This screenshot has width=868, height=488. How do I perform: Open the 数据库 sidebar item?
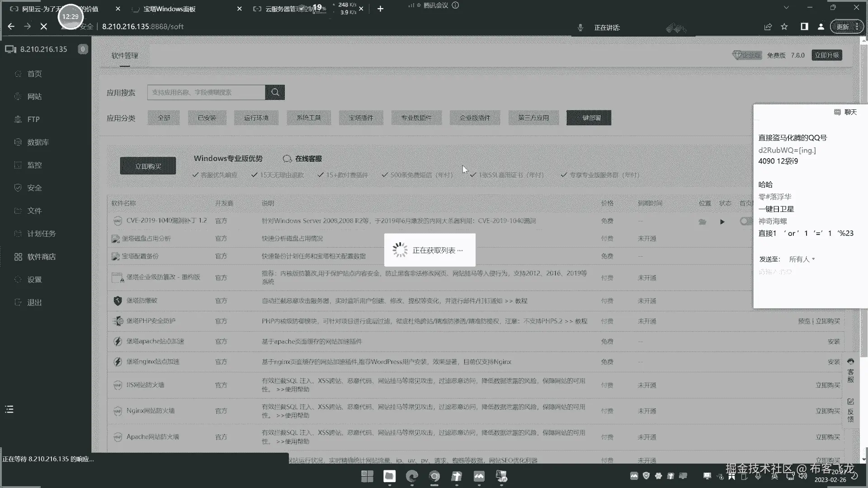(38, 142)
